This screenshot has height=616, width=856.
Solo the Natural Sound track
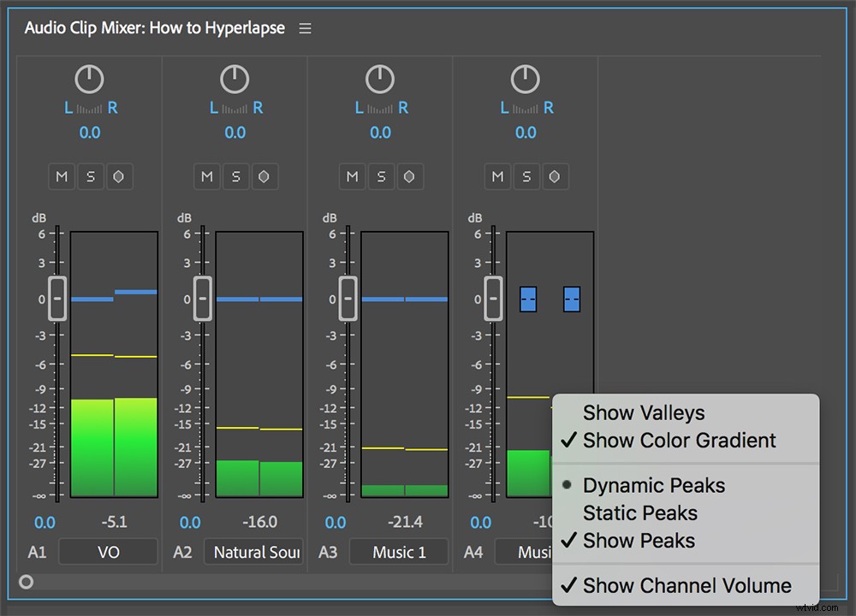(x=235, y=176)
